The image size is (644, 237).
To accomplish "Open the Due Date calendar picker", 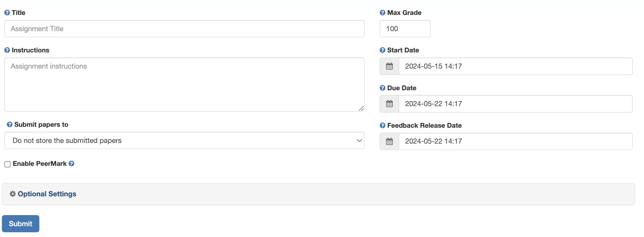I will 389,104.
